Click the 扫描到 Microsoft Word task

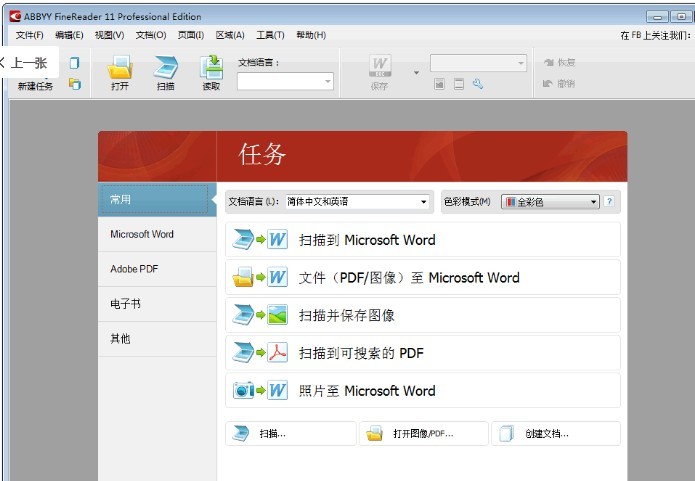pos(423,239)
